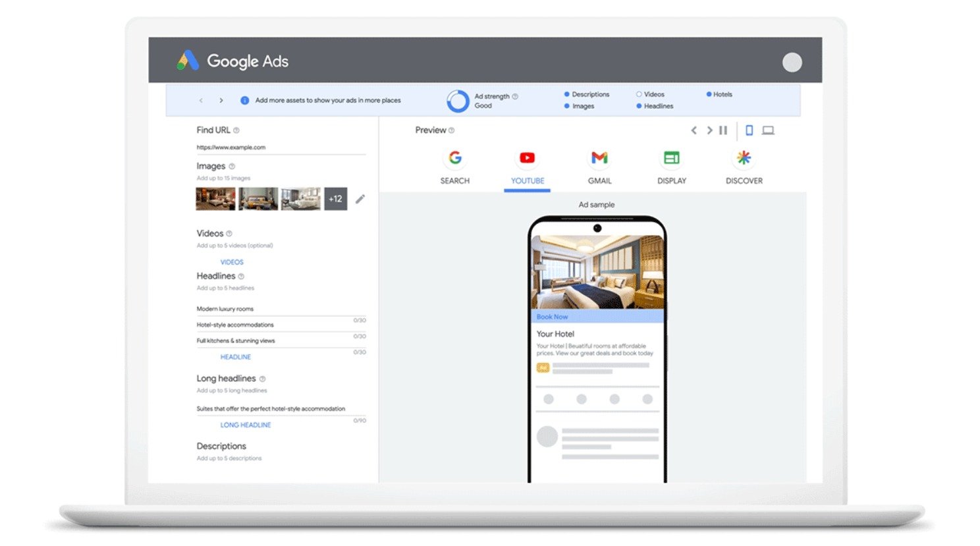
Task: Click the back arrow in the assets banner
Action: tap(201, 99)
